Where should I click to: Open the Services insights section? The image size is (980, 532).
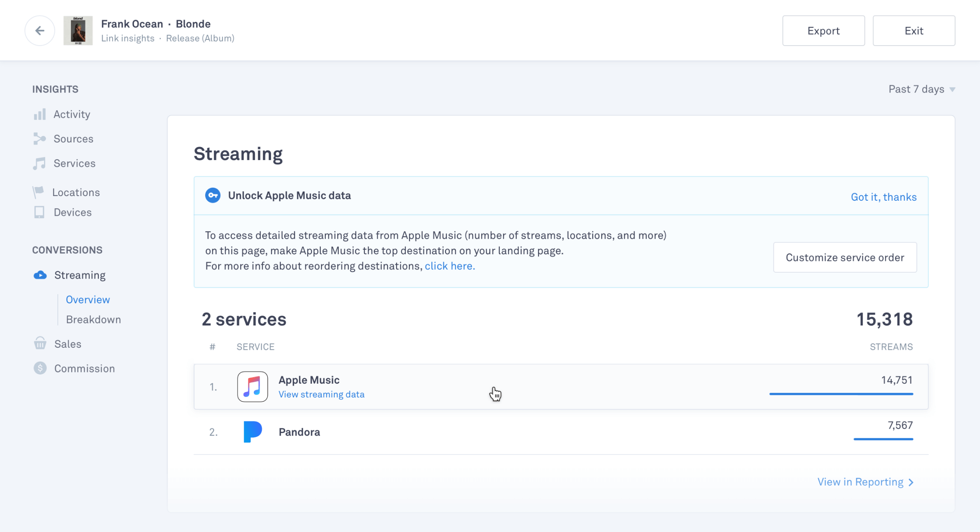75,163
